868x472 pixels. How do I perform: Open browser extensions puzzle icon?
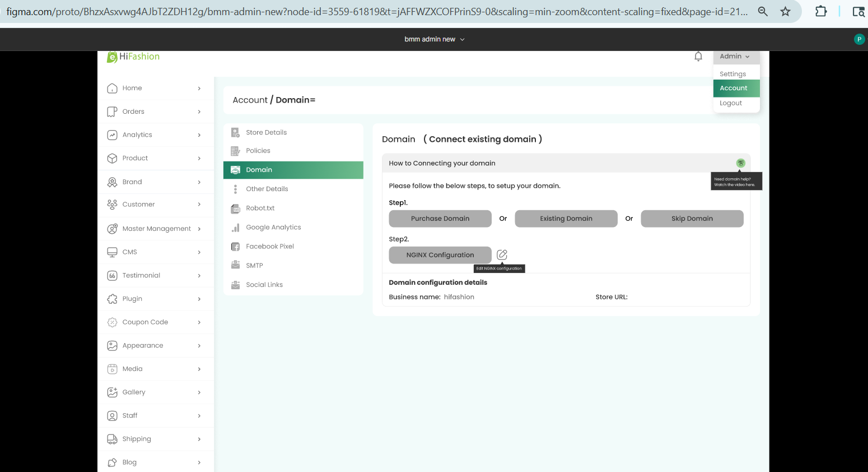point(821,11)
